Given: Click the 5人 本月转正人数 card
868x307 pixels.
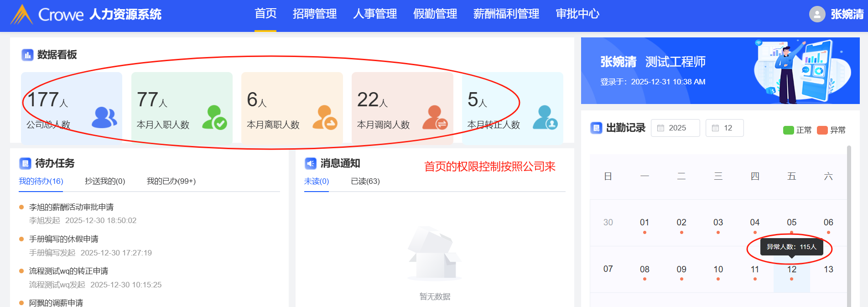Looking at the screenshot, I should [513, 108].
